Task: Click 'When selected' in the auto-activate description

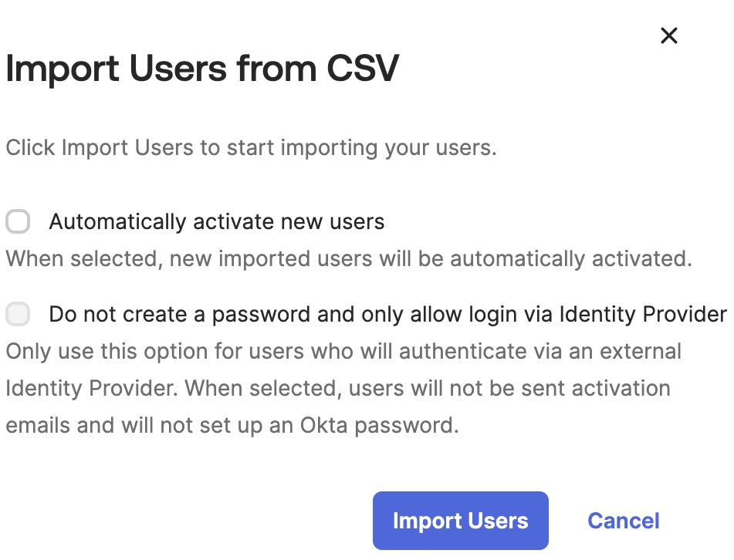Action: coord(83,258)
